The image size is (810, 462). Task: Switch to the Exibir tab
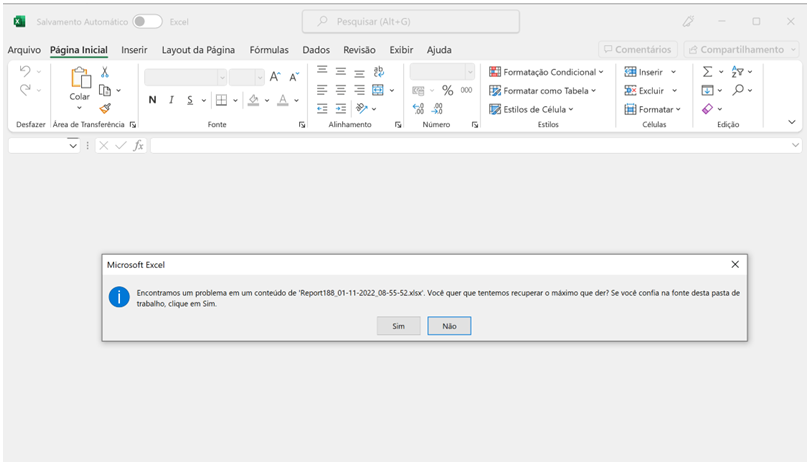click(x=401, y=50)
